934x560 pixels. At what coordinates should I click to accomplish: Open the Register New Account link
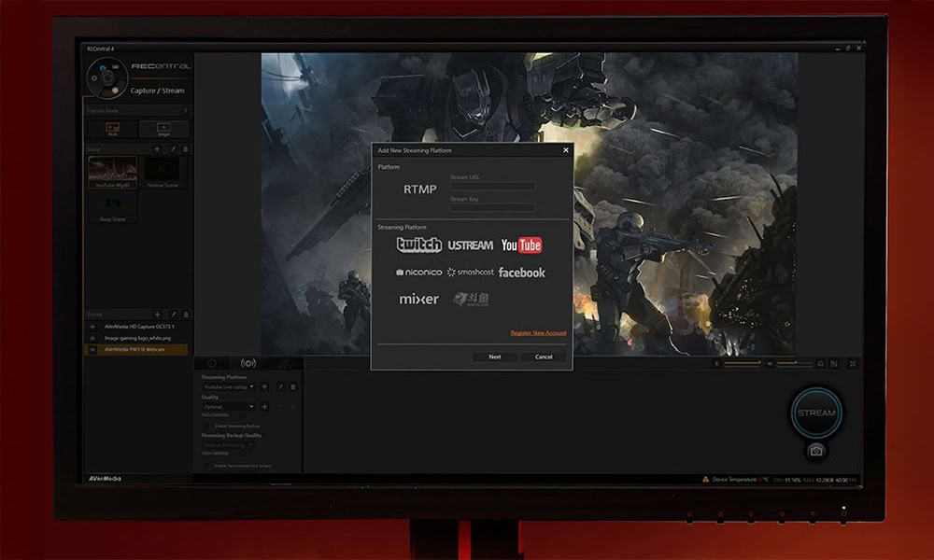538,332
